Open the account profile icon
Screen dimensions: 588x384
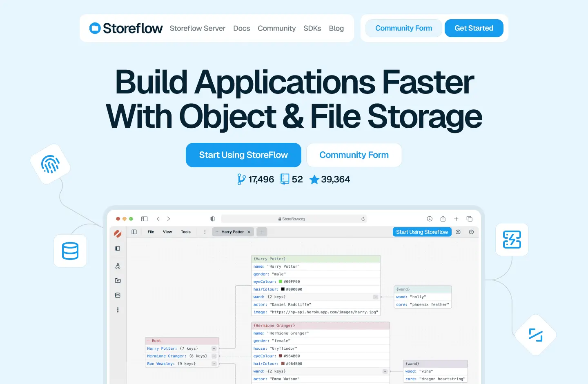[458, 232]
